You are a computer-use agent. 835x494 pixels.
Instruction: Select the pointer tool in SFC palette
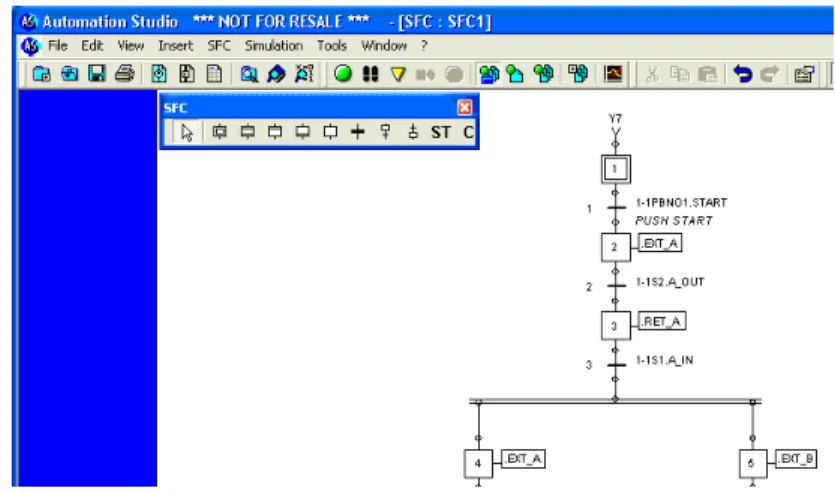pos(186,132)
